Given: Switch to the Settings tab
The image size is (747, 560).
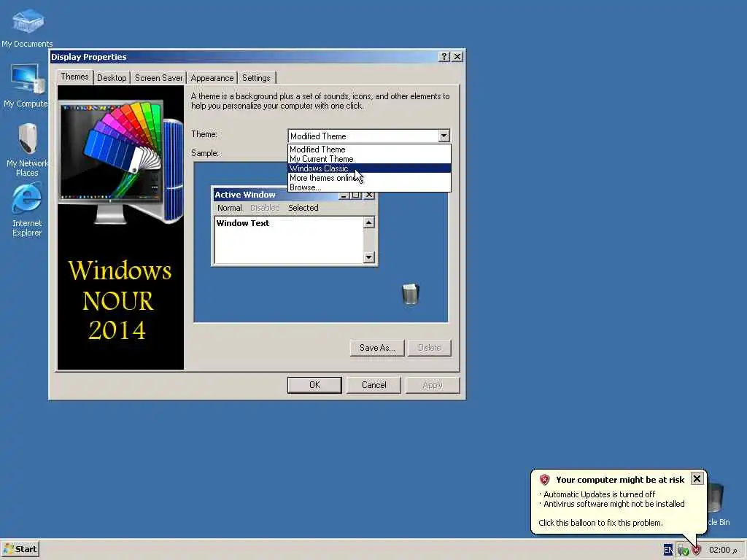Looking at the screenshot, I should (256, 78).
